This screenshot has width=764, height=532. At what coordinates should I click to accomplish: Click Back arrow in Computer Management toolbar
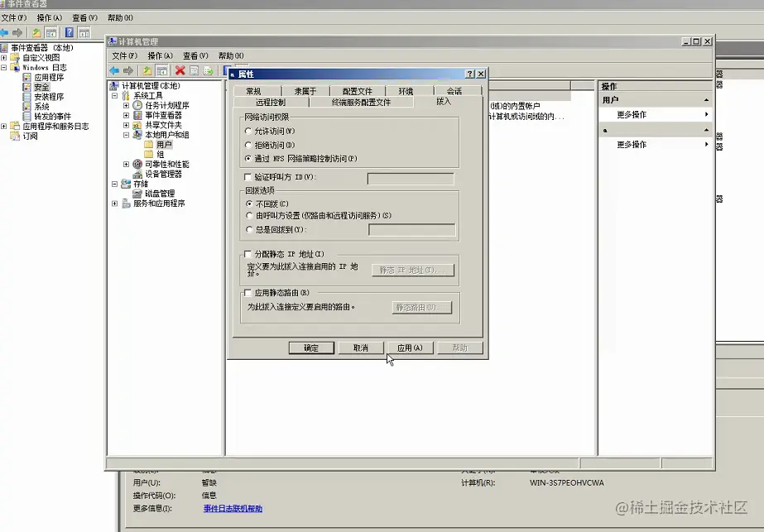[114, 70]
